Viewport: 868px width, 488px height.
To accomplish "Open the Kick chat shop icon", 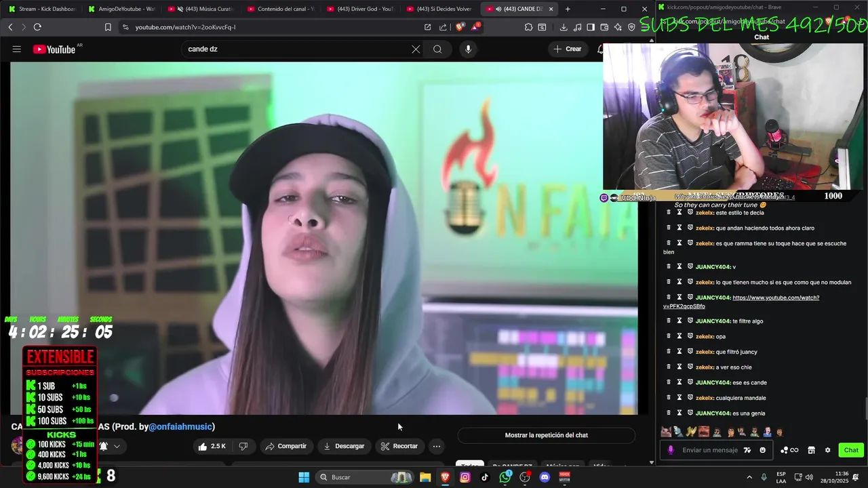I will click(811, 450).
